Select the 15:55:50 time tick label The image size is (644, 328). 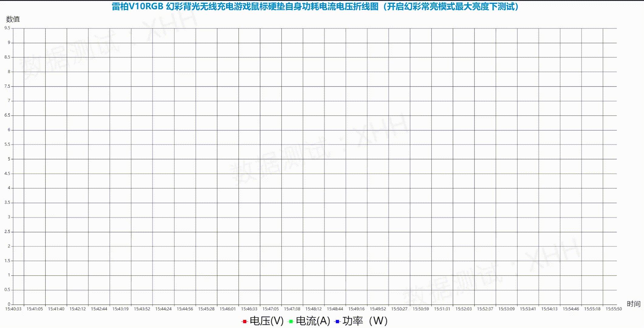(614, 309)
